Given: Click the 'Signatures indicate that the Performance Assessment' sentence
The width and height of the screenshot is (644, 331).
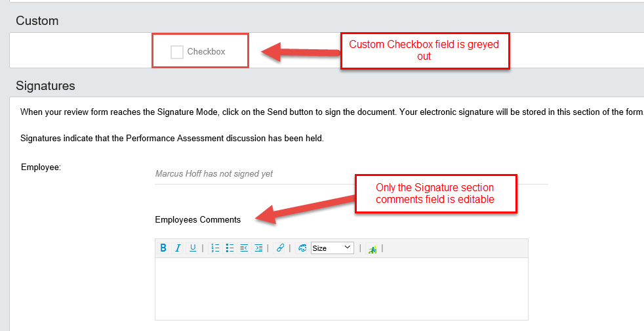Looking at the screenshot, I should point(172,138).
